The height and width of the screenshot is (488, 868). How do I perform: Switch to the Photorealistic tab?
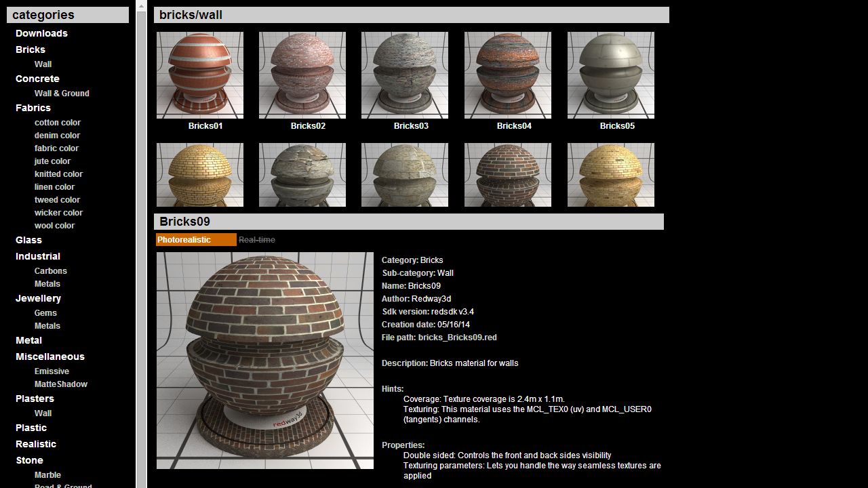(x=196, y=240)
